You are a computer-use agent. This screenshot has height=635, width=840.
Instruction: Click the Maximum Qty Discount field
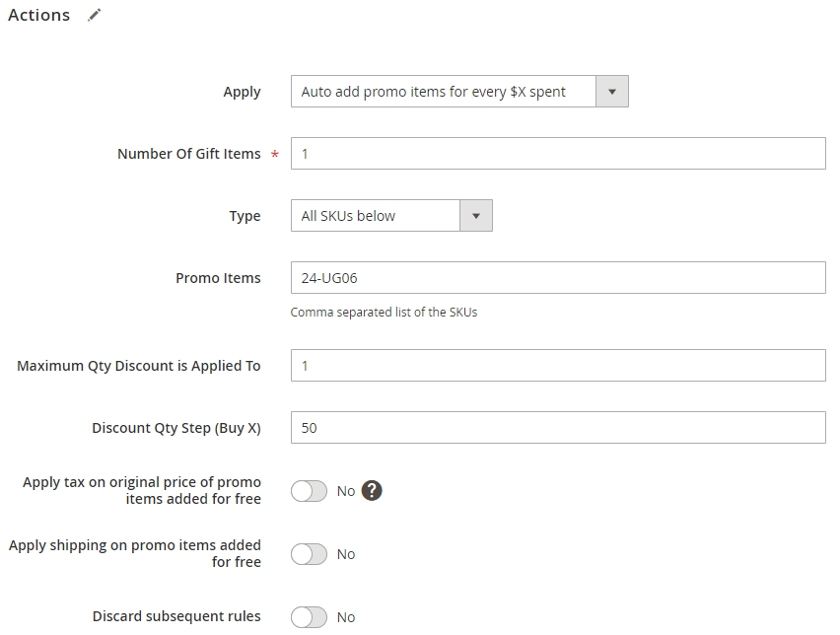pyautogui.click(x=558, y=366)
